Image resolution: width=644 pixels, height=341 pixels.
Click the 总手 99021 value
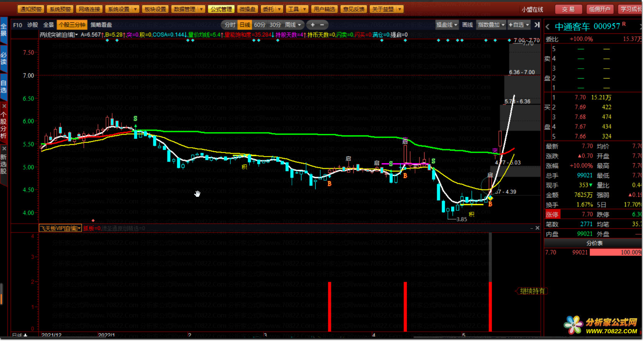click(x=584, y=176)
